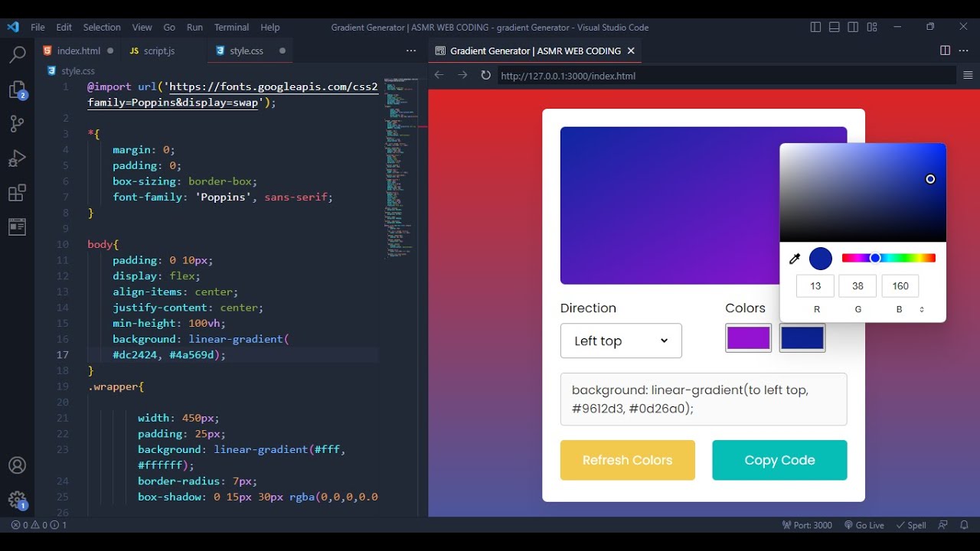The image size is (980, 551).
Task: Open the File menu
Action: (38, 27)
